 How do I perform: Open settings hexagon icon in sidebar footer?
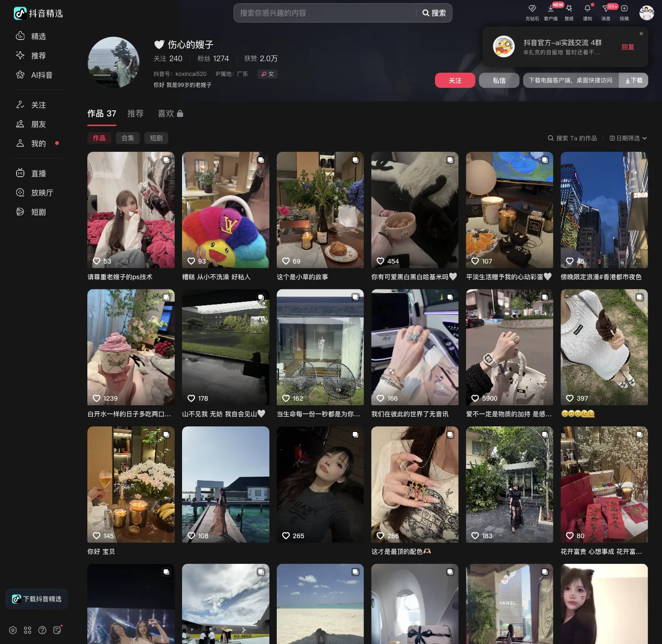[x=13, y=630]
